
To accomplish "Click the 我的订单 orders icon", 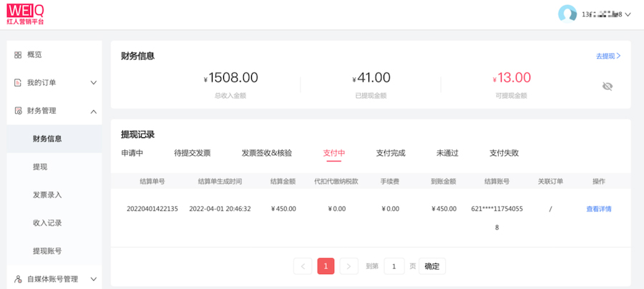I will tap(18, 82).
